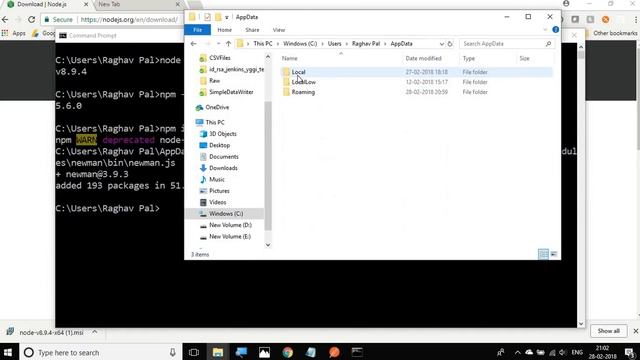Go back in File Explorer
This screenshot has width=640, height=360.
193,44
